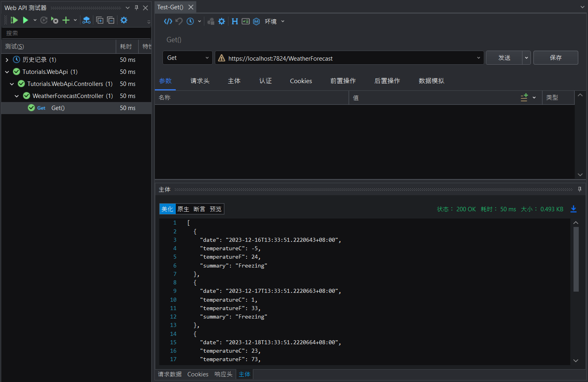The width and height of the screenshot is (588, 382).
Task: Open the URL history dropdown arrow
Action: (x=479, y=58)
